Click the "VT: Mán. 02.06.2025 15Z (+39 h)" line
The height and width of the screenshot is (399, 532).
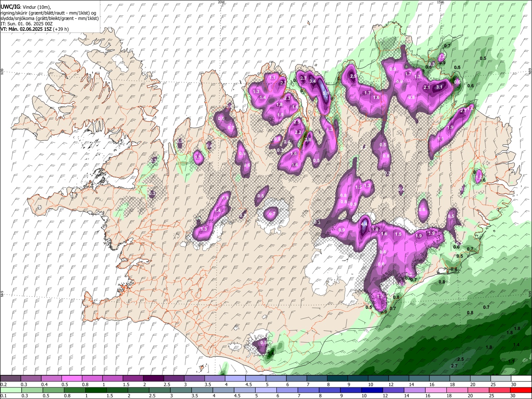tap(34, 29)
